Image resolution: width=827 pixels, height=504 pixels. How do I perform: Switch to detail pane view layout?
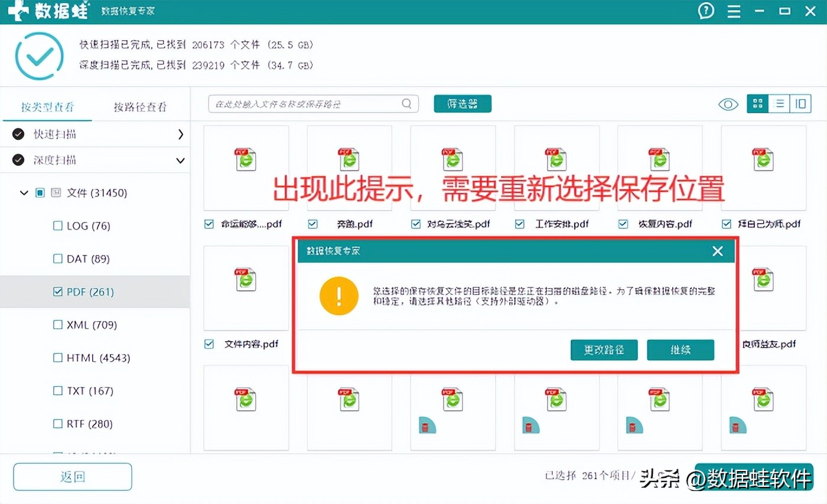point(800,103)
